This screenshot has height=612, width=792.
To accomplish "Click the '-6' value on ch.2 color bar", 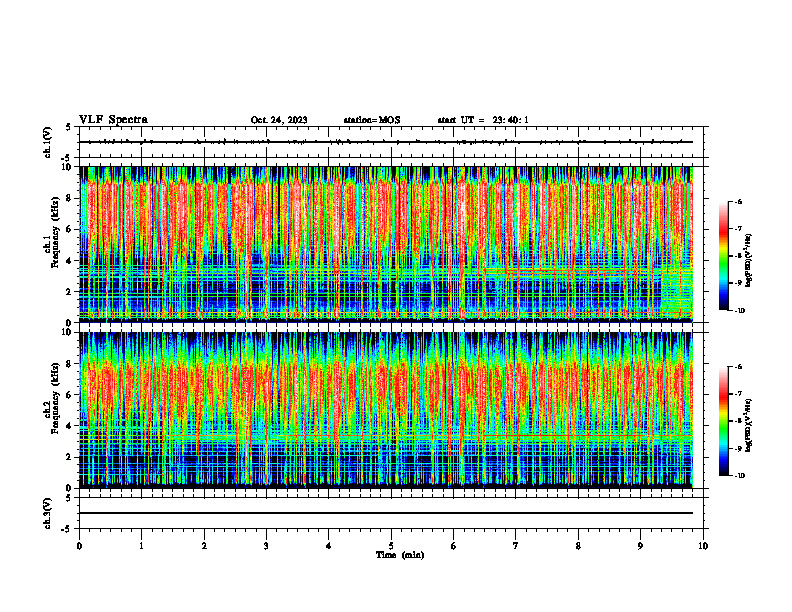I will [x=738, y=367].
